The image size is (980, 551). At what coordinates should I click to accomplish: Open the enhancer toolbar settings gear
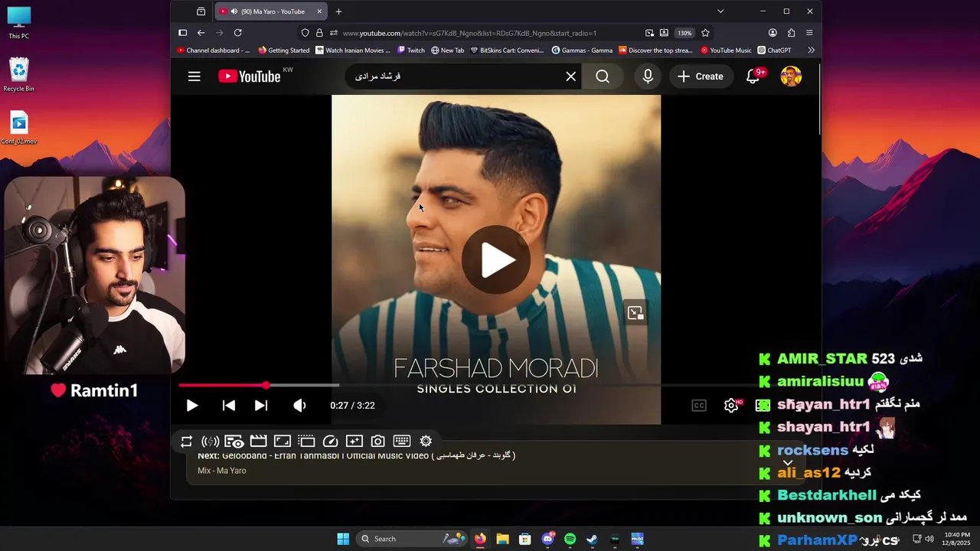[x=426, y=441]
